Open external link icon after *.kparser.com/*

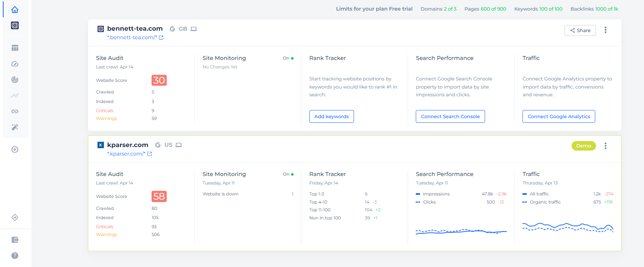pos(150,154)
